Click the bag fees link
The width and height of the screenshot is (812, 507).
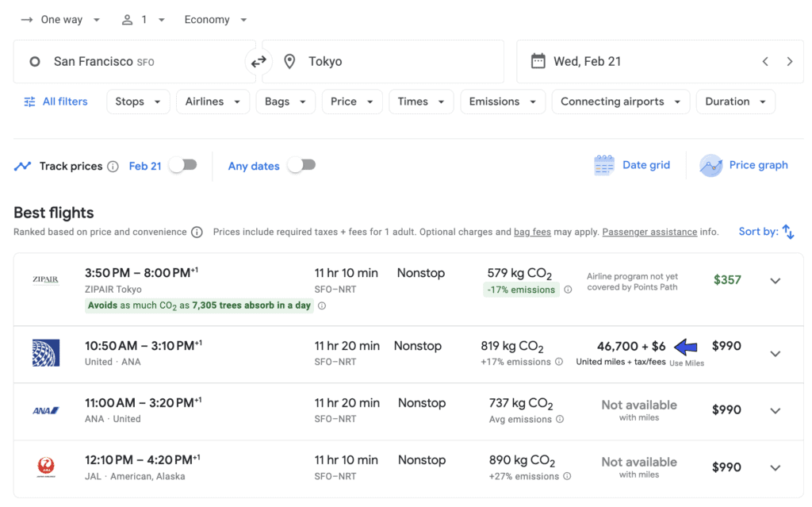tap(532, 232)
